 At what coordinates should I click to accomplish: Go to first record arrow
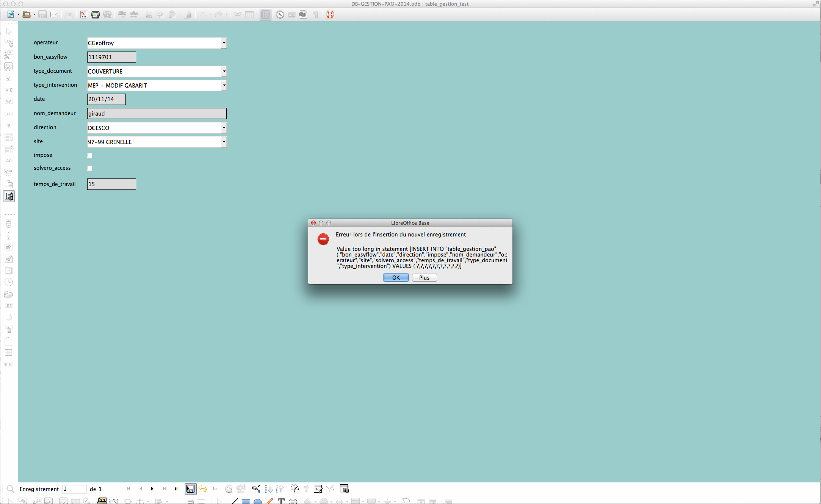tap(129, 489)
